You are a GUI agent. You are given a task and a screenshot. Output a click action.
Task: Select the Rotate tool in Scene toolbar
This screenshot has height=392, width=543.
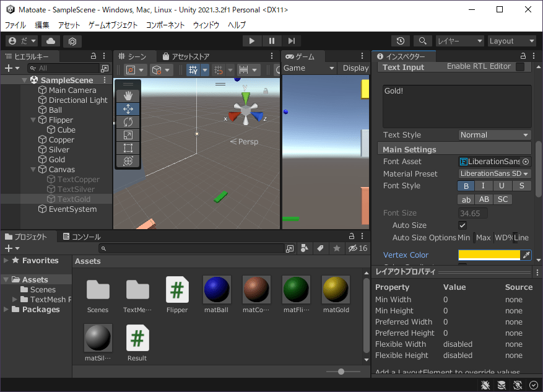[x=128, y=122]
